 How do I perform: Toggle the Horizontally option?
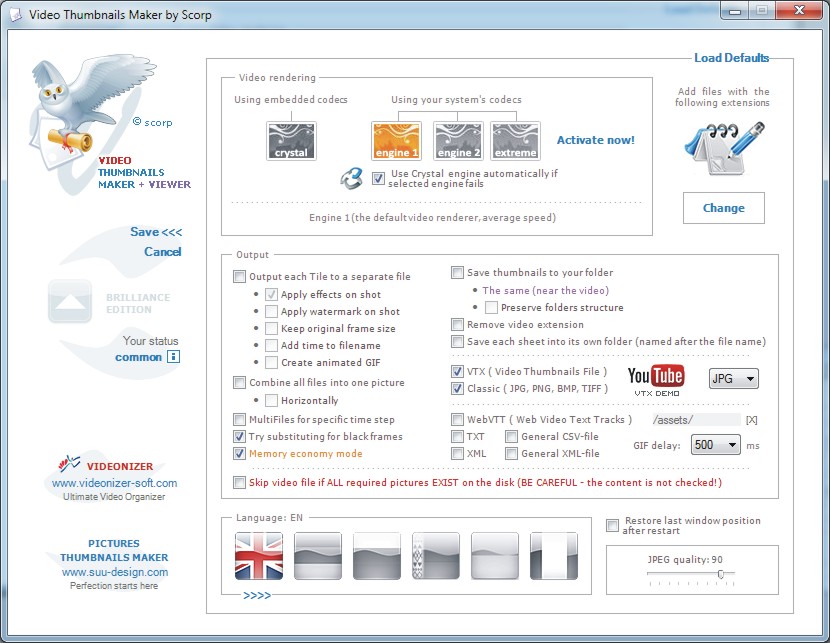click(x=271, y=400)
